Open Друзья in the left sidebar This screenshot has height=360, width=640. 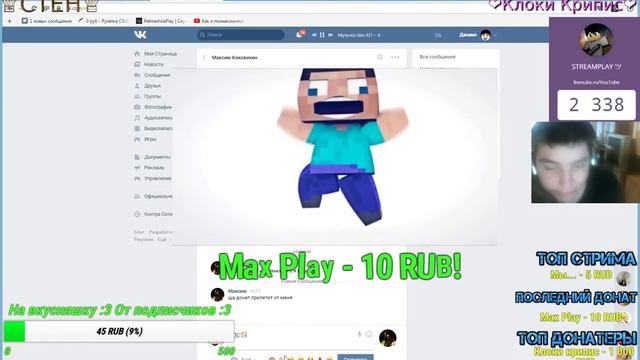[x=147, y=85]
